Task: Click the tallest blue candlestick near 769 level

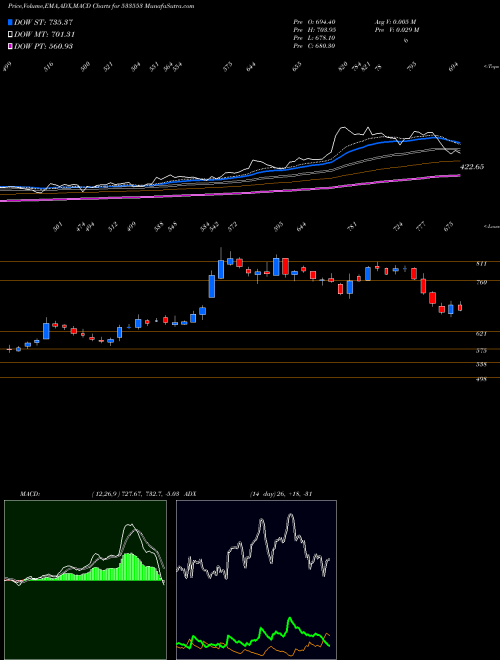Action: (212, 287)
